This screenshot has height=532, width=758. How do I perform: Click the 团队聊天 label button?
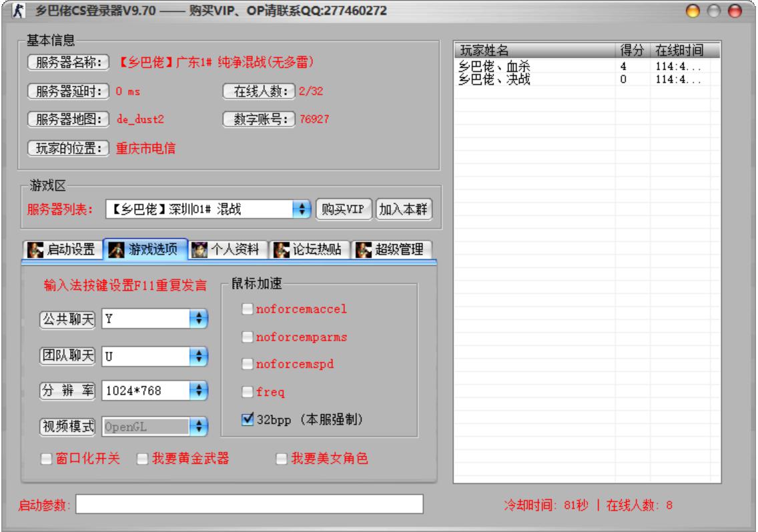tap(67, 355)
